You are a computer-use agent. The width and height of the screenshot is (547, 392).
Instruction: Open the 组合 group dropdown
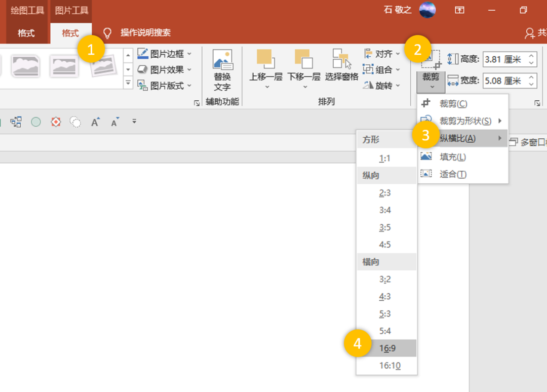click(381, 70)
